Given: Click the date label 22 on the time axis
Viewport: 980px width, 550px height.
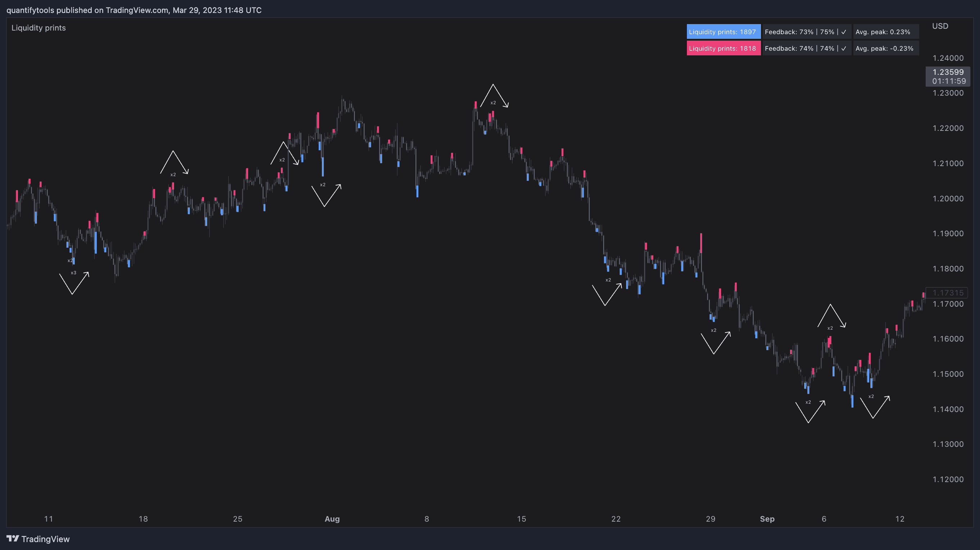Looking at the screenshot, I should point(616,519).
